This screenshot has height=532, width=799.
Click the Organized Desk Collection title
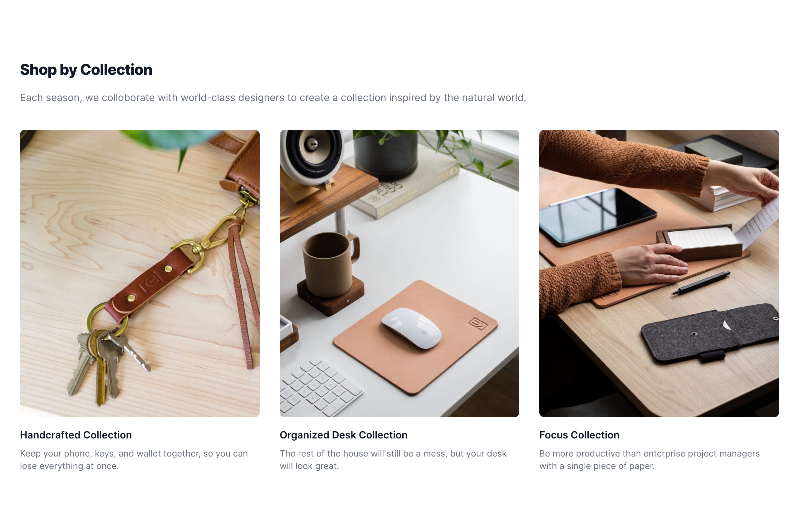click(x=343, y=435)
